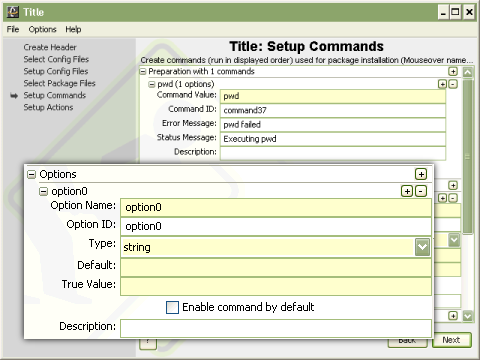Open the File menu
The image size is (480, 360).
click(13, 29)
